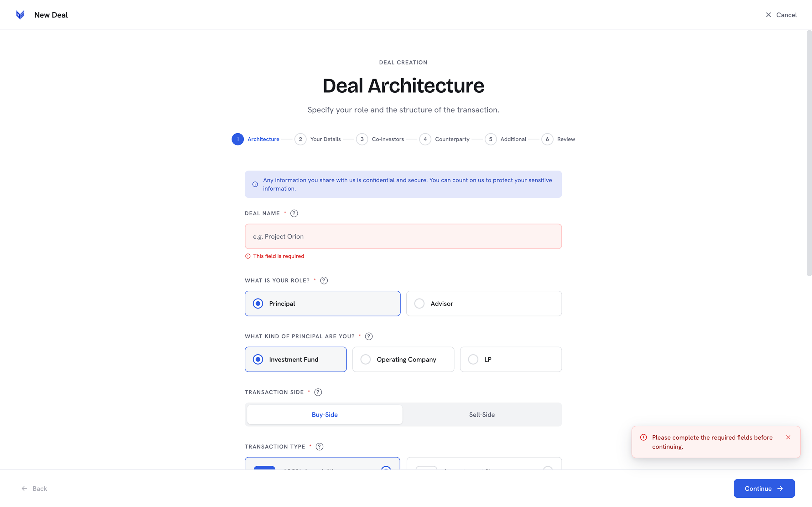Open the Review step in the stepper
The height and width of the screenshot is (507, 812).
tap(558, 139)
